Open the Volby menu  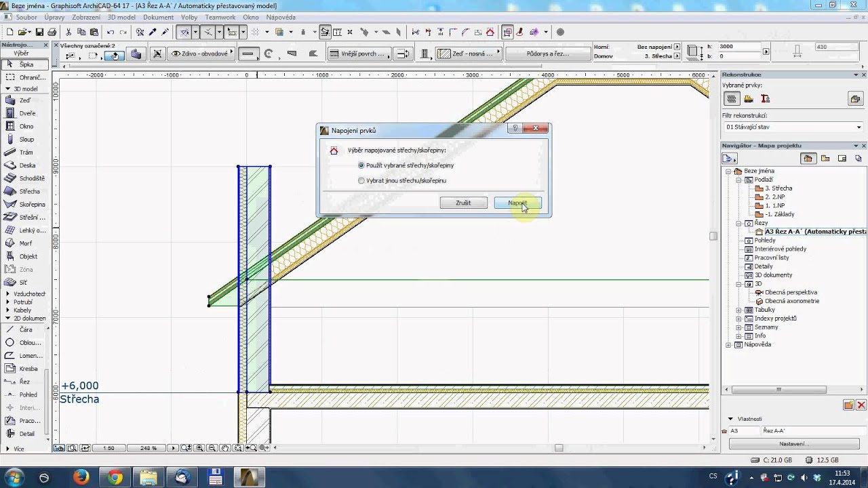(x=189, y=17)
